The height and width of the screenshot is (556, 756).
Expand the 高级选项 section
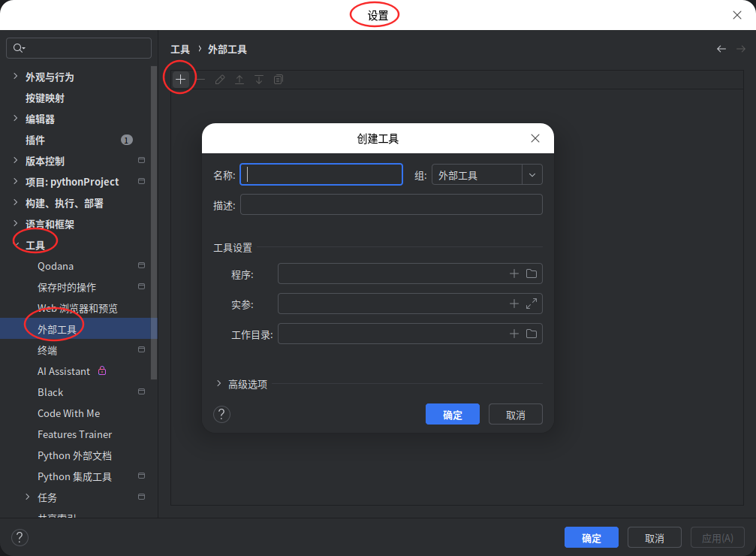[x=219, y=384]
